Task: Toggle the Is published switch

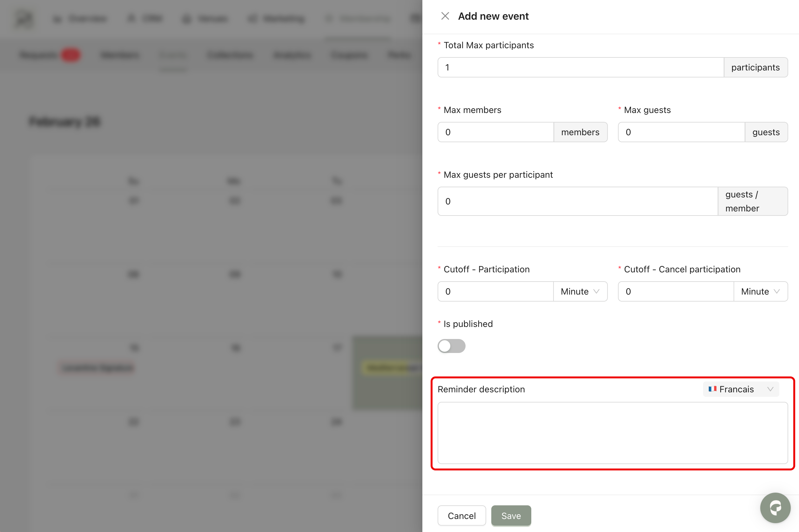Action: coord(451,346)
